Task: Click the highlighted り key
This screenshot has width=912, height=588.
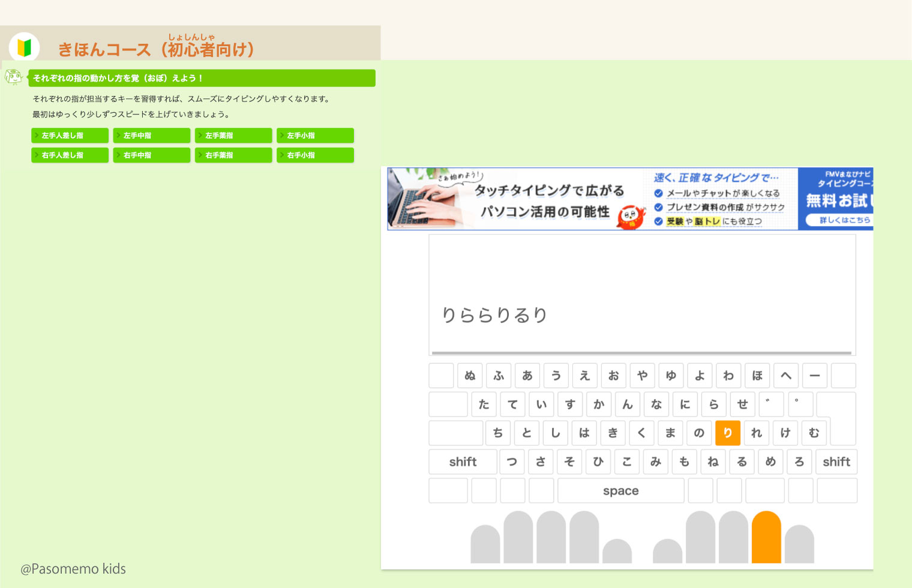Action: (728, 433)
